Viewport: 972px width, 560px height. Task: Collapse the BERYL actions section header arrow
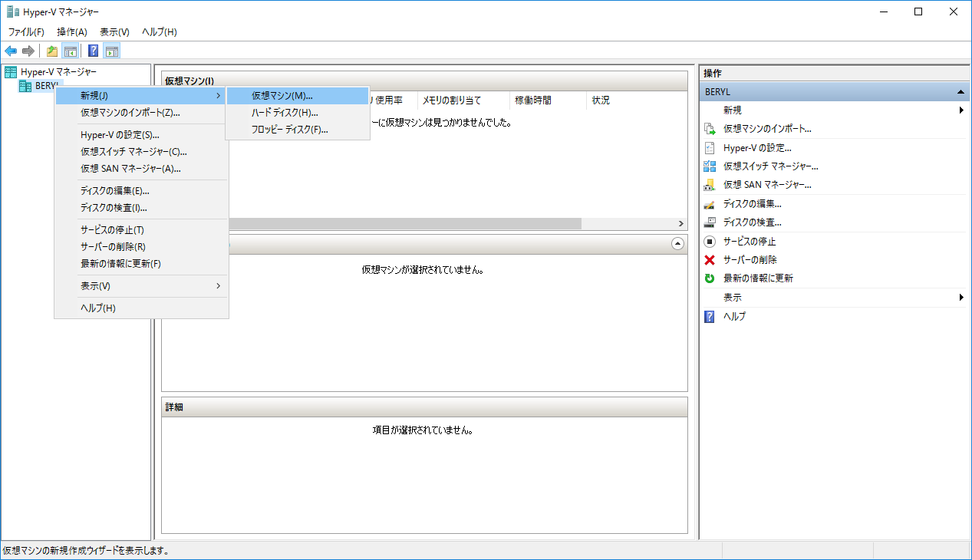960,92
